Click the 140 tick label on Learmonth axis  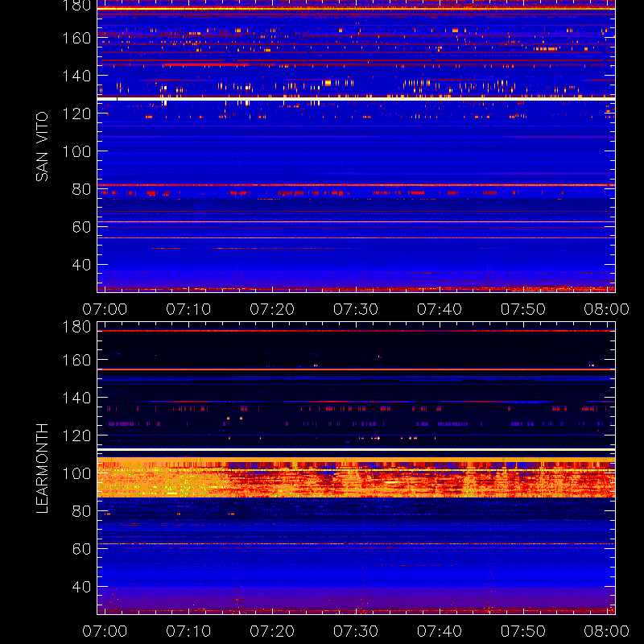tap(76, 398)
